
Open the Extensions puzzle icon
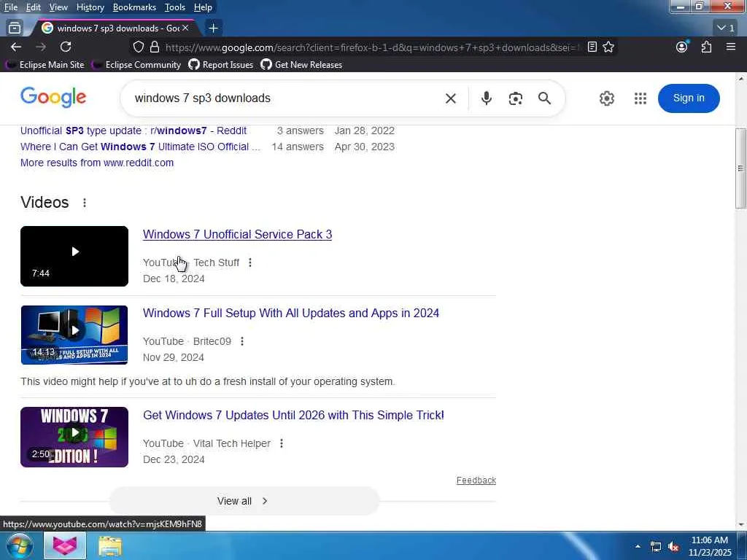coord(706,47)
